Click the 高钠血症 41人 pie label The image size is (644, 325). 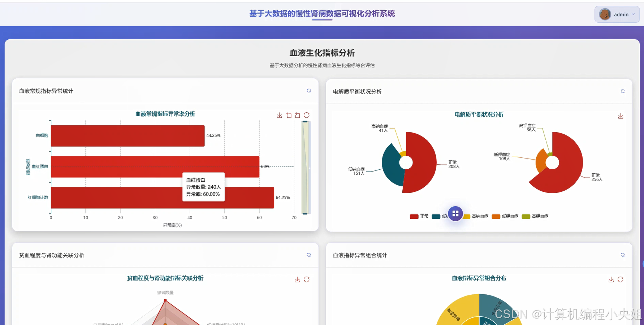click(x=380, y=128)
